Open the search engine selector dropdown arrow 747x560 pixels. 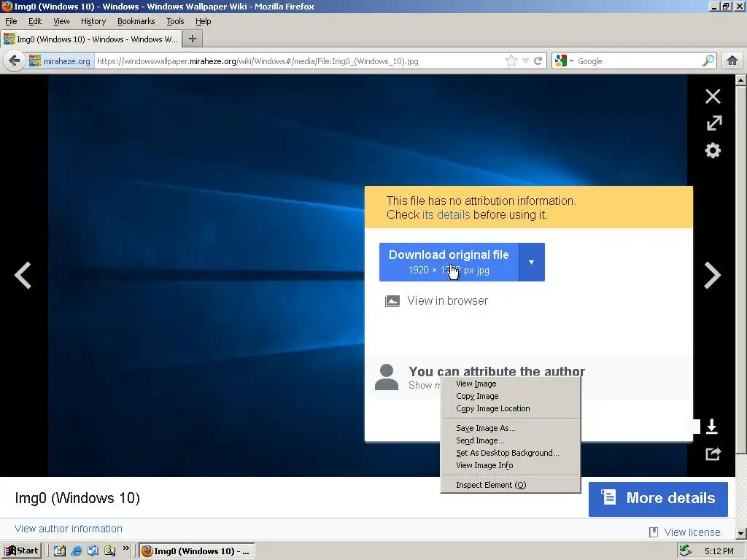[x=571, y=61]
